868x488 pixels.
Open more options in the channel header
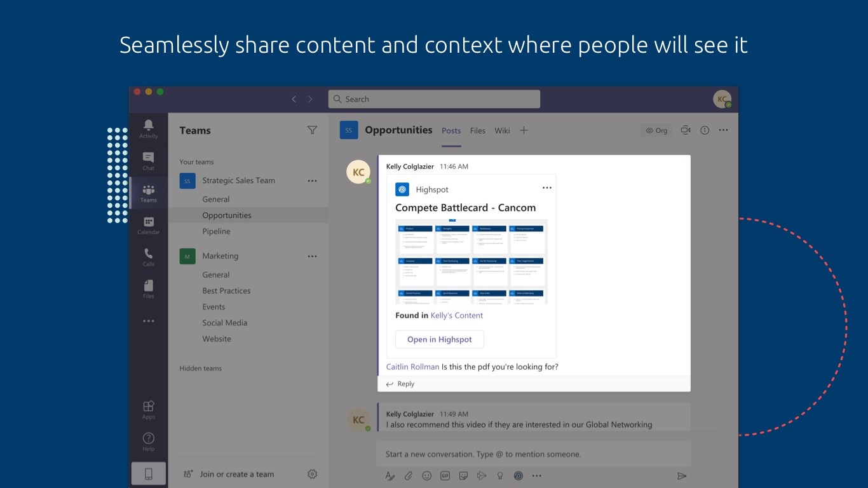coord(723,130)
